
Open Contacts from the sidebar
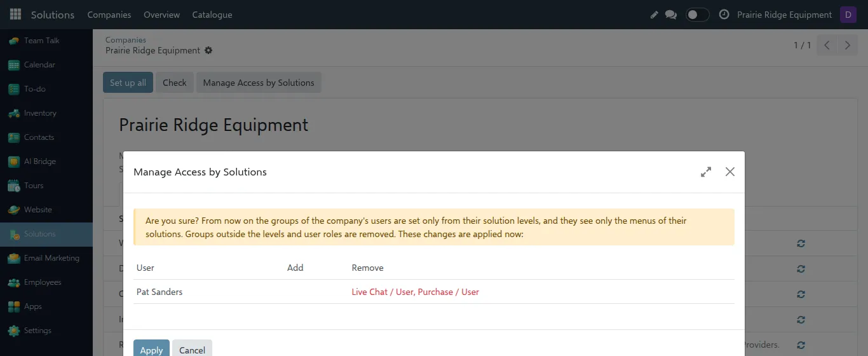(46, 137)
